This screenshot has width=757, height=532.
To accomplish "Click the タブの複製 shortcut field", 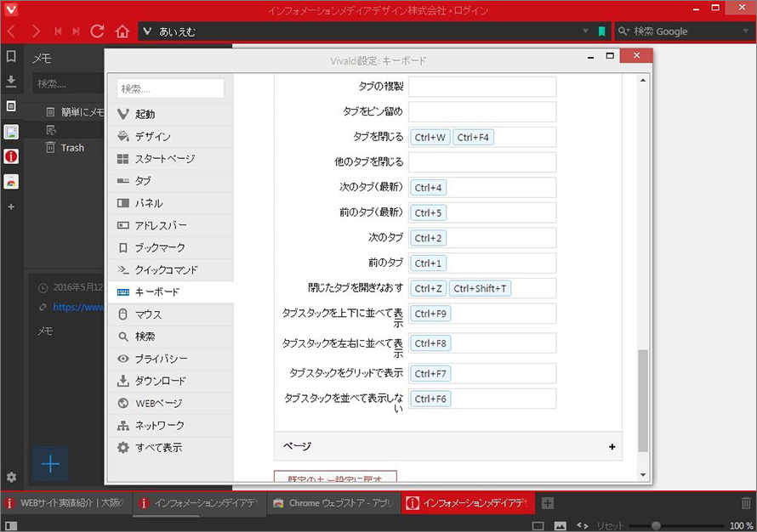I will [482, 87].
